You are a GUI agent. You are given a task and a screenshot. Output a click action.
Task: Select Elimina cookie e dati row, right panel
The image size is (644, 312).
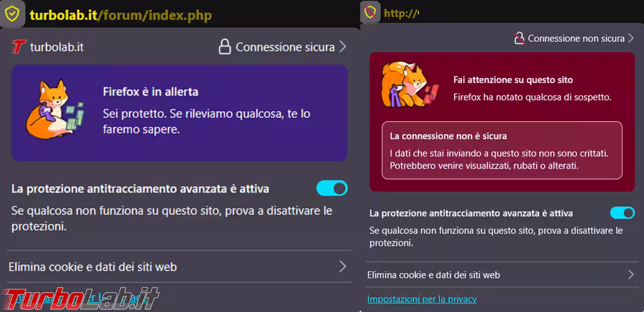pyautogui.click(x=502, y=275)
